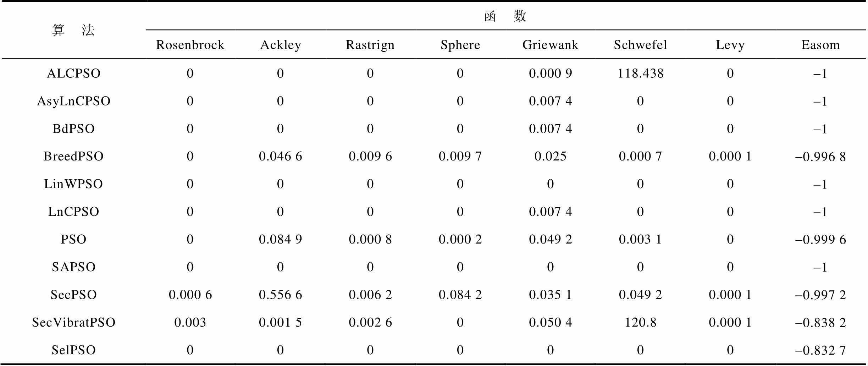Select the ALCPSO row label

click(74, 73)
